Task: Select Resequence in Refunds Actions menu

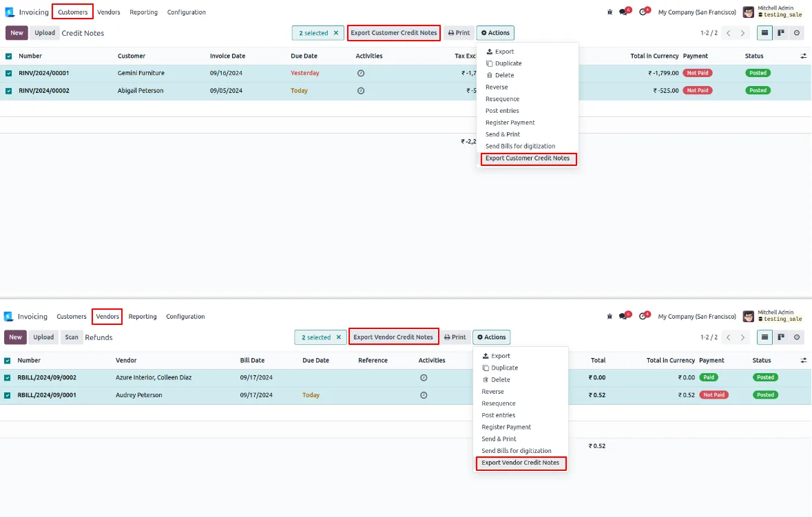Action: coord(498,403)
